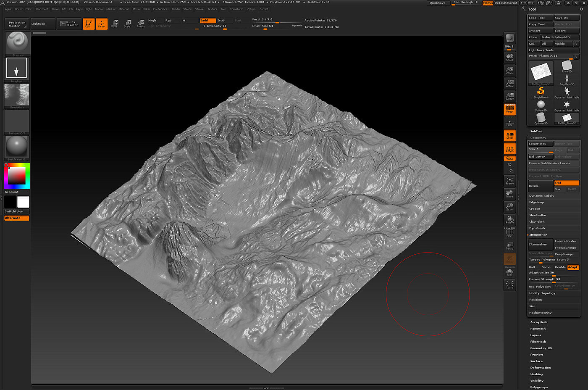The image size is (588, 390).
Task: Toggle Perspective (Persp) view mode
Action: click(x=509, y=109)
